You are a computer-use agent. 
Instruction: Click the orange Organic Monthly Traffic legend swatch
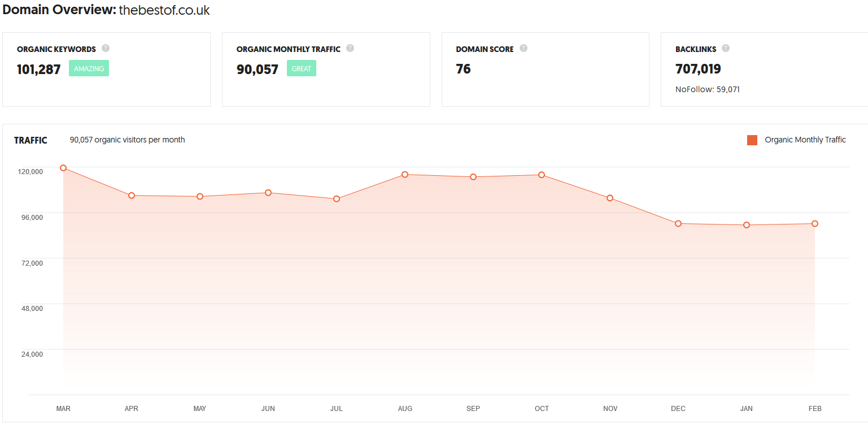(752, 140)
